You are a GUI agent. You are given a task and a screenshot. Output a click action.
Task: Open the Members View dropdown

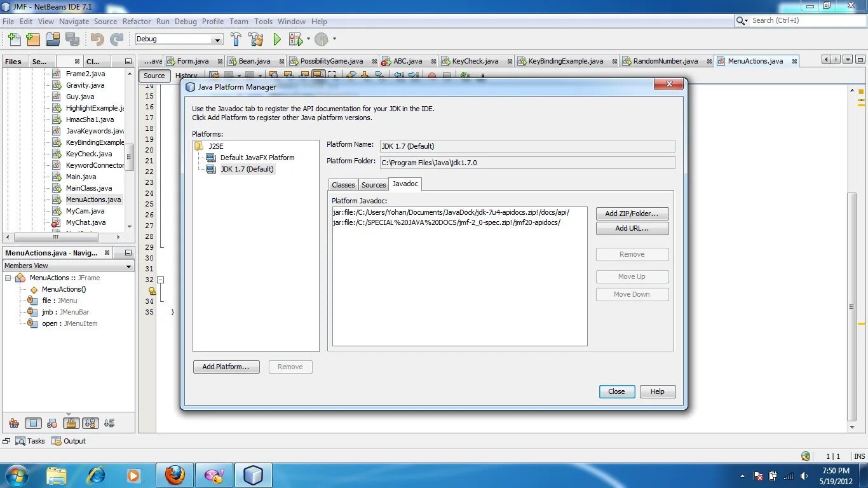[x=69, y=266]
